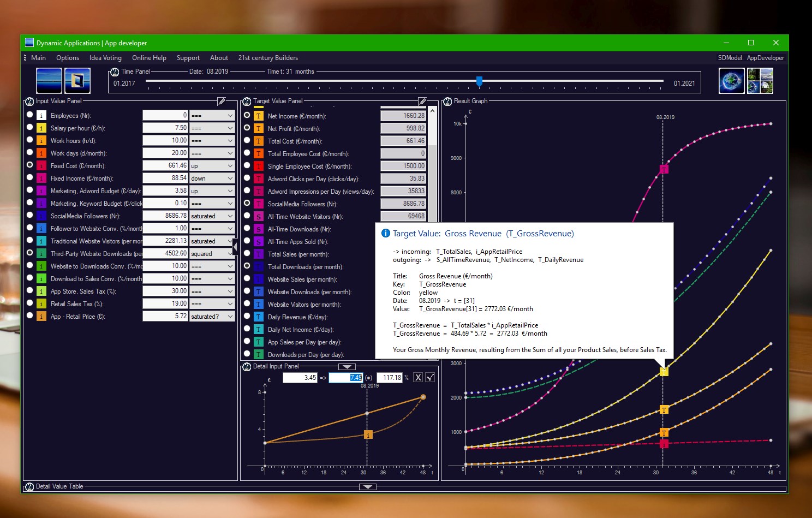This screenshot has width=812, height=518.
Task: Click the Time Panel slider handle
Action: point(479,81)
